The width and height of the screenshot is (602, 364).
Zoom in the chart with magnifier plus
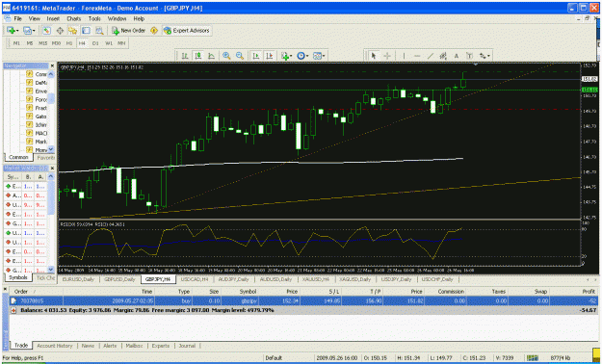[x=226, y=56]
